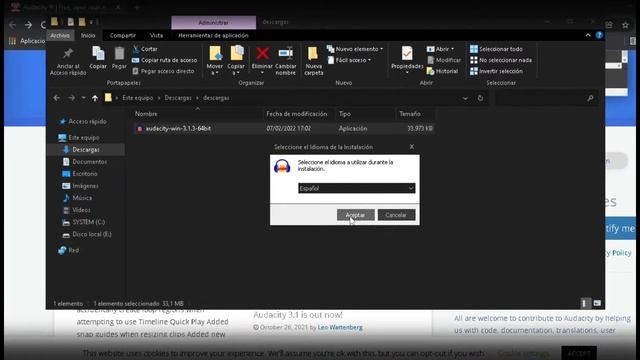Click No seleccionar nada
The width and height of the screenshot is (640, 360).
pos(501,60)
